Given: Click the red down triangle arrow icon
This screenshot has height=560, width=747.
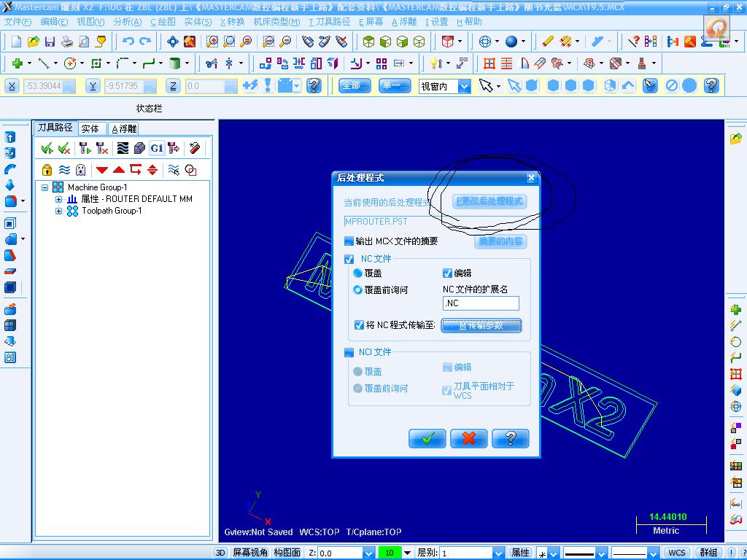Looking at the screenshot, I should pos(102,170).
